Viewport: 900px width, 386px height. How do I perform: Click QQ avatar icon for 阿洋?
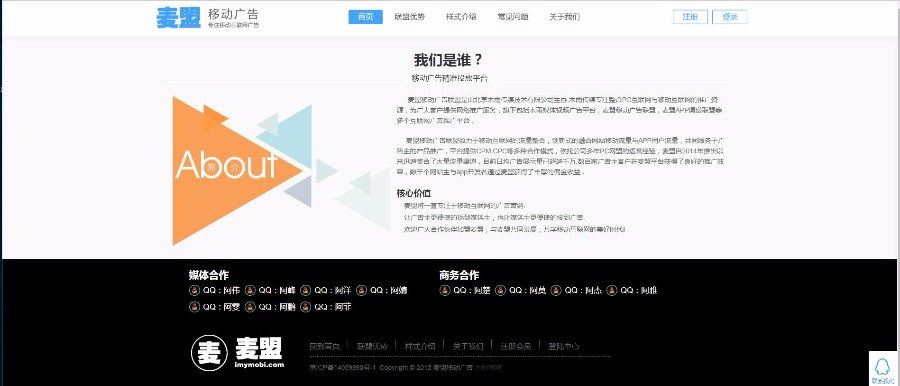pos(305,291)
